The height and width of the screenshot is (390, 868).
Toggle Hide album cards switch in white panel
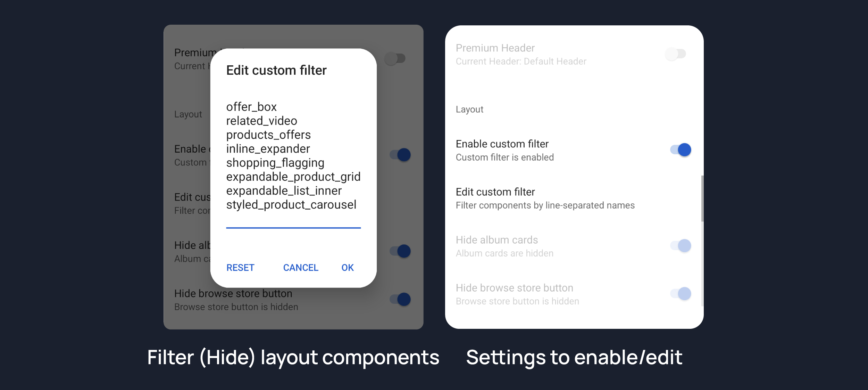click(681, 246)
